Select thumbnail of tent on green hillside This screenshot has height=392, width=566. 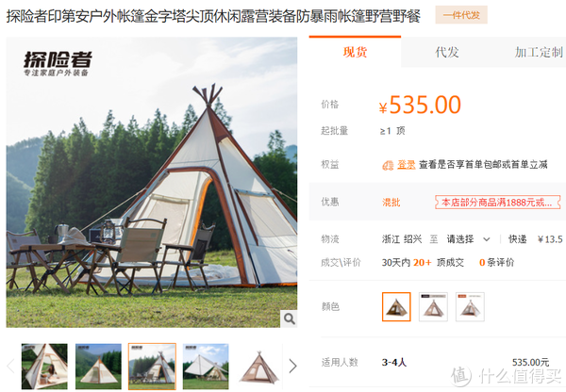coord(98,367)
